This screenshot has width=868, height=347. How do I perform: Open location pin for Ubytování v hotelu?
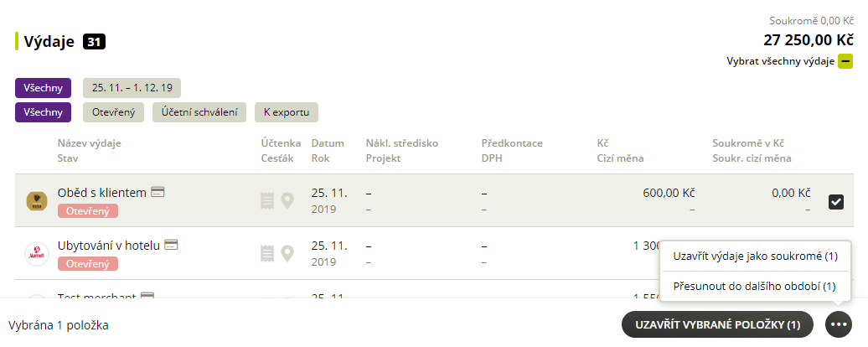pos(287,253)
